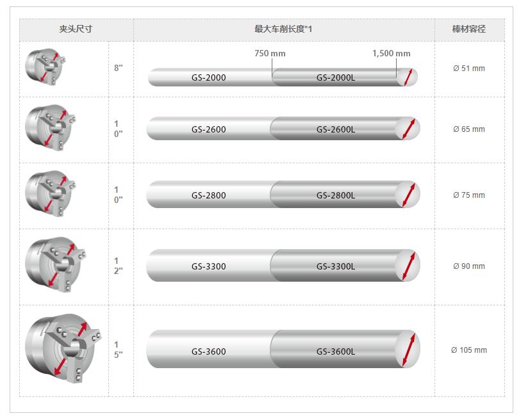Click the GS-2600 bar label

(x=209, y=129)
